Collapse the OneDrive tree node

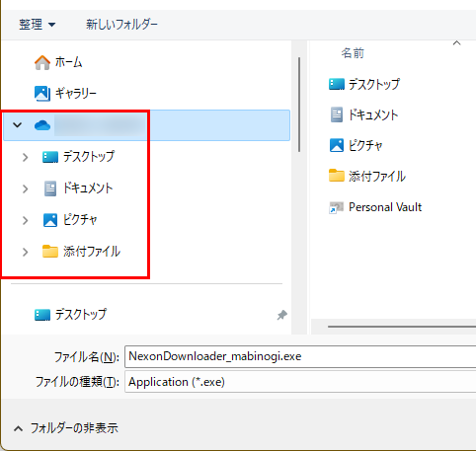[17, 125]
